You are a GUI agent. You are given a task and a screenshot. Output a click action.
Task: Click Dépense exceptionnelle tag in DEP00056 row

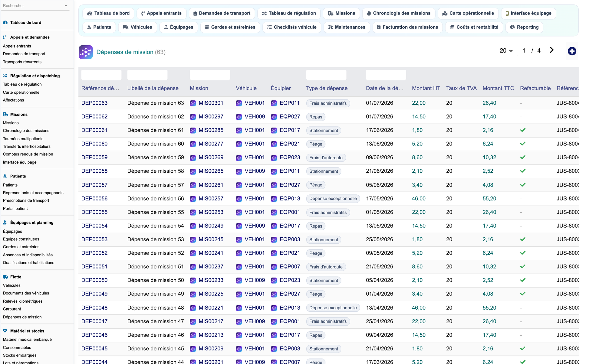(333, 199)
